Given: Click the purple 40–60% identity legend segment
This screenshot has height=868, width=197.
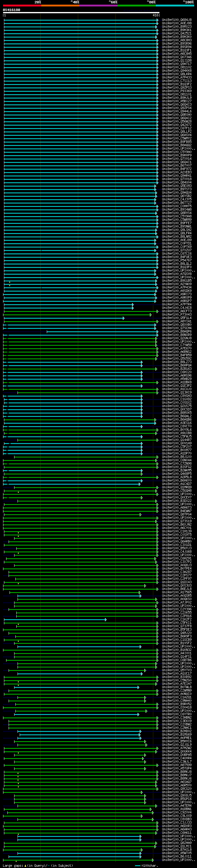Looking at the screenshot, I should tap(99, 6).
